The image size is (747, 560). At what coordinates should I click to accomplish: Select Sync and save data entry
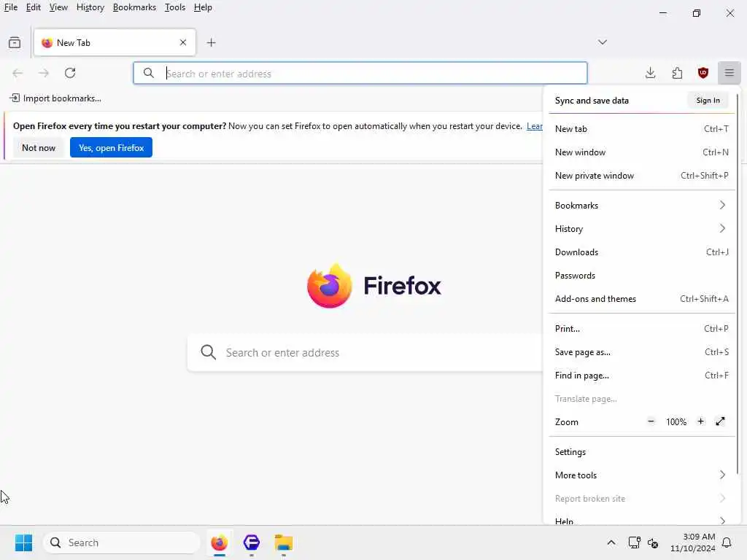(592, 101)
